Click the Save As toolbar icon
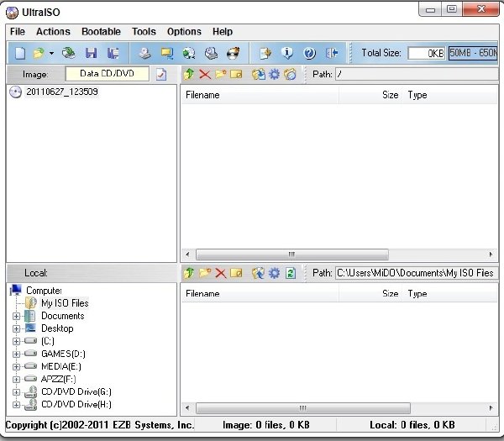Viewport: 504px width, 441px height. [x=113, y=53]
